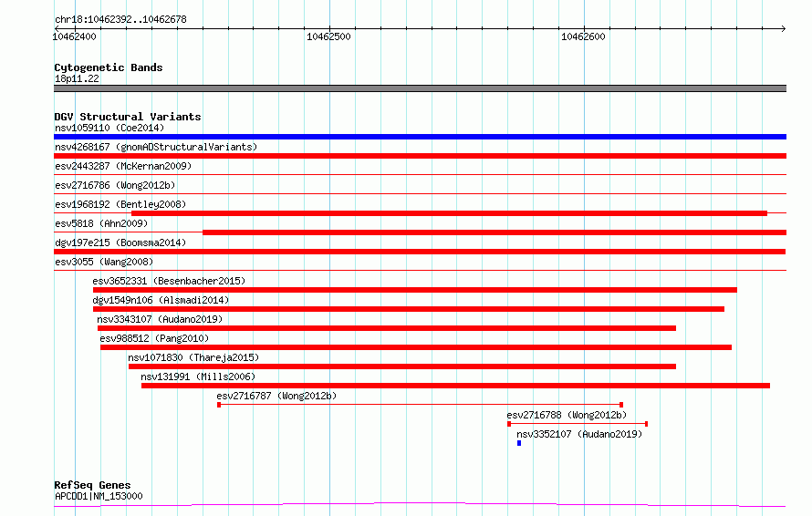The image size is (812, 516).
Task: Select the nsv4268167 gnomADStructuralVariants label
Action: click(x=156, y=147)
